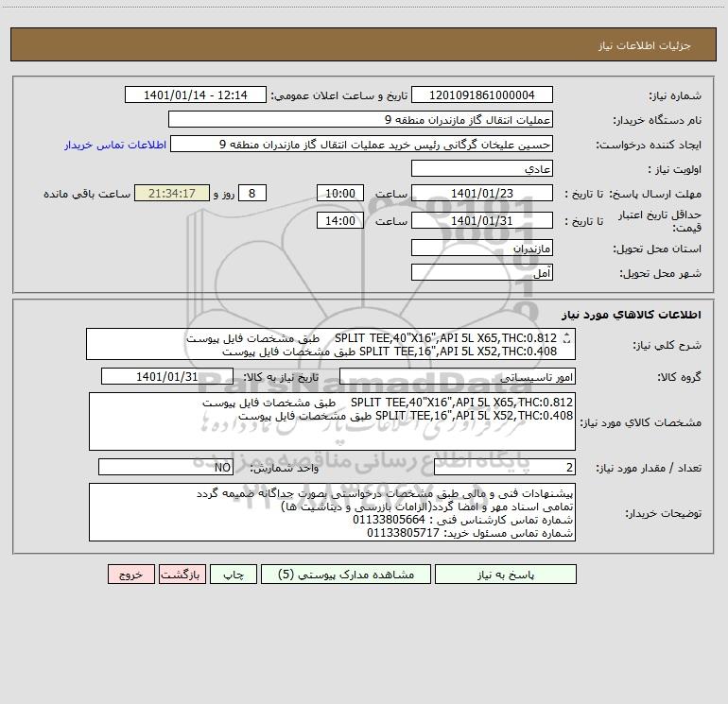Click the label 'استان محل تحویل:'
The height and width of the screenshot is (704, 728).
657,249
